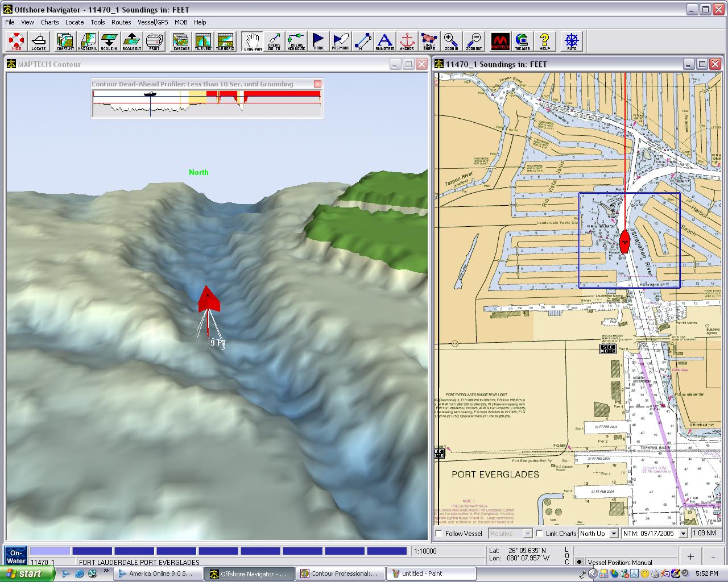Screen dimensions: 728x582
Task: Click the Create New Route icon
Action: tap(296, 41)
